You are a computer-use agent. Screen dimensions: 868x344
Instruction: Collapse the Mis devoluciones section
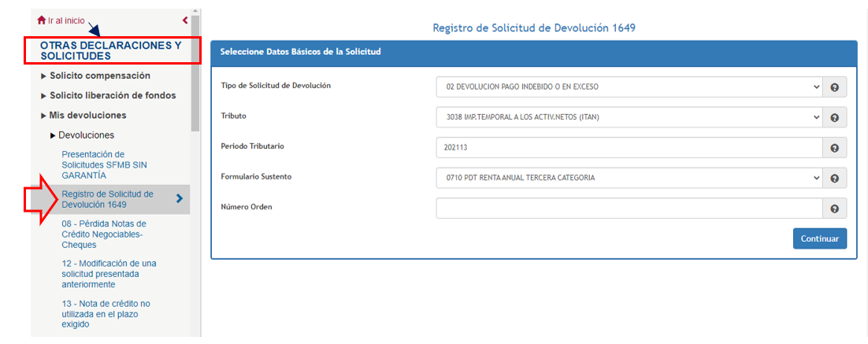pyautogui.click(x=87, y=115)
